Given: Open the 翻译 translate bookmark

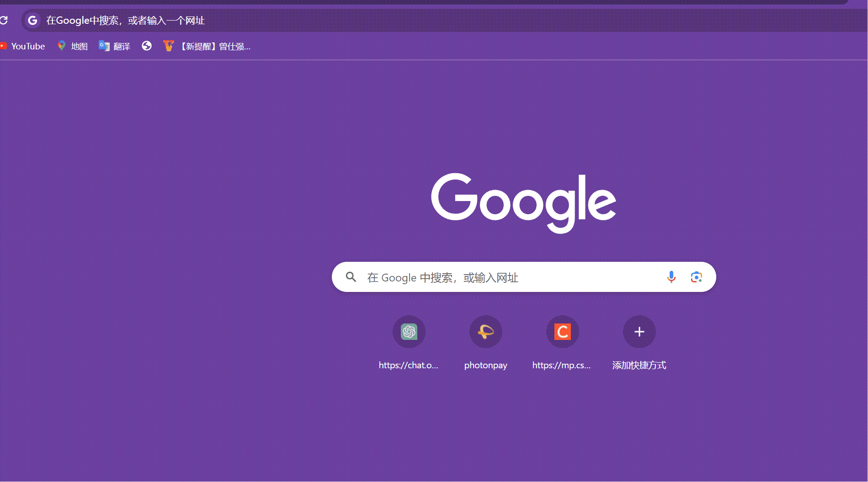Looking at the screenshot, I should click(115, 46).
